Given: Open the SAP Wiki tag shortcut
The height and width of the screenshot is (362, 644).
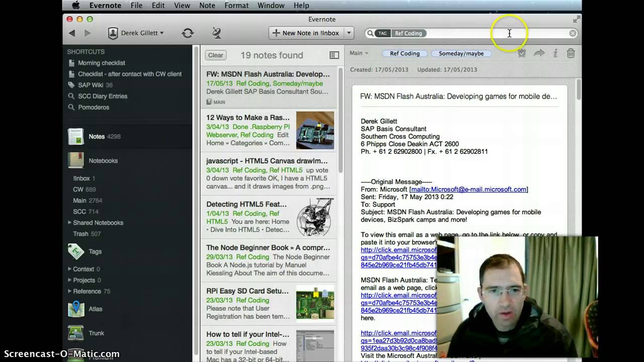Looking at the screenshot, I should [x=90, y=85].
